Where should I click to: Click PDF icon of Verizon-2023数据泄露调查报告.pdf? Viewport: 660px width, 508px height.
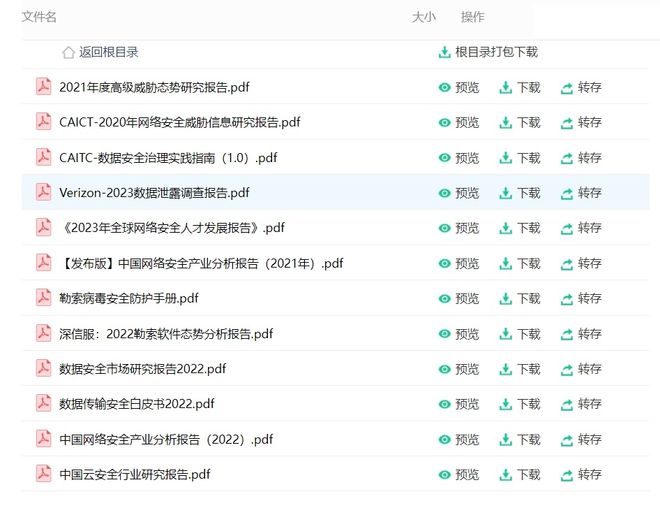tap(43, 192)
